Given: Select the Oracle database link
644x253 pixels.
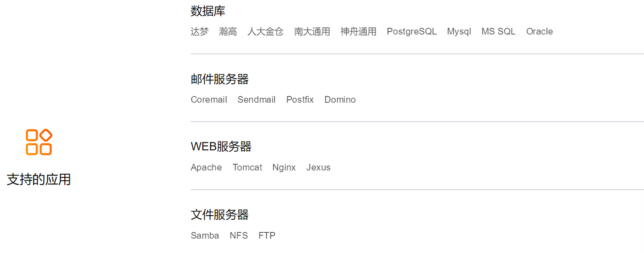Looking at the screenshot, I should [x=540, y=31].
